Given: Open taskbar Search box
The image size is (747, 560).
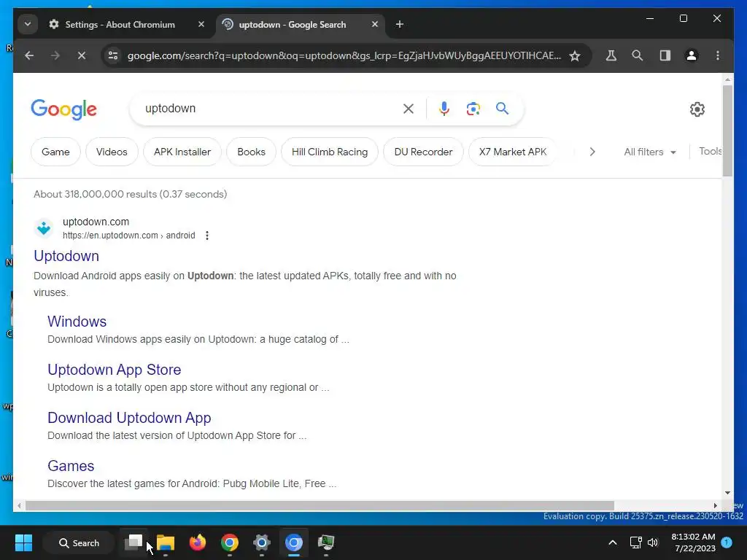Looking at the screenshot, I should tap(79, 542).
